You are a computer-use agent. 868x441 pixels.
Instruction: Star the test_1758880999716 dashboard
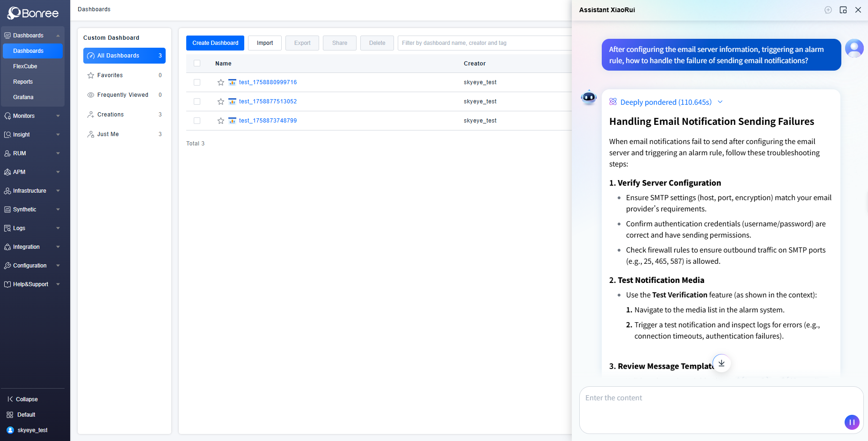pos(221,82)
